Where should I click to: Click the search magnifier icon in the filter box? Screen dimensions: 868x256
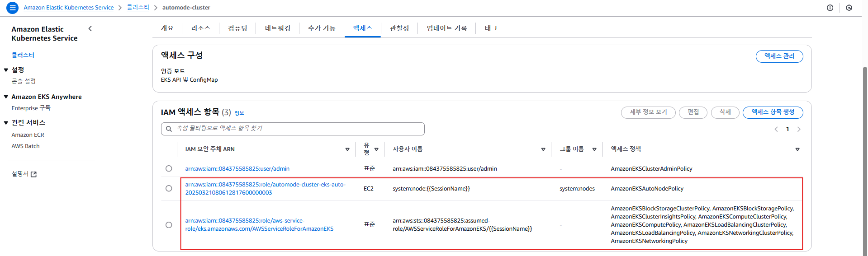(x=169, y=129)
